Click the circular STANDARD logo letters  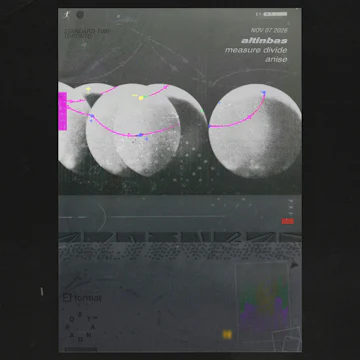80,328
